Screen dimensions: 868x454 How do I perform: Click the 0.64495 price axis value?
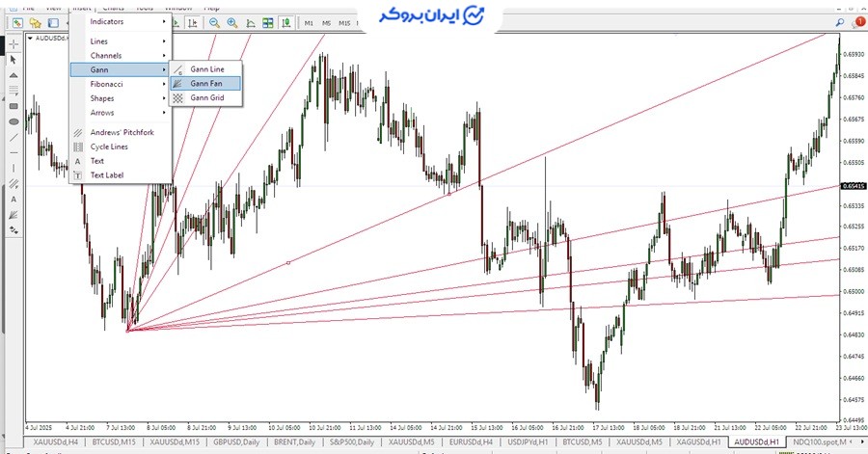(854, 420)
